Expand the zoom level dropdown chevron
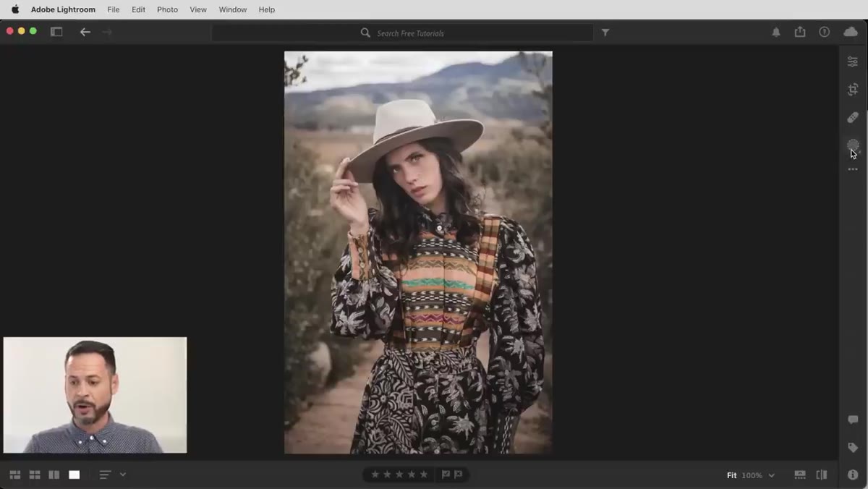868x489 pixels. pyautogui.click(x=772, y=475)
